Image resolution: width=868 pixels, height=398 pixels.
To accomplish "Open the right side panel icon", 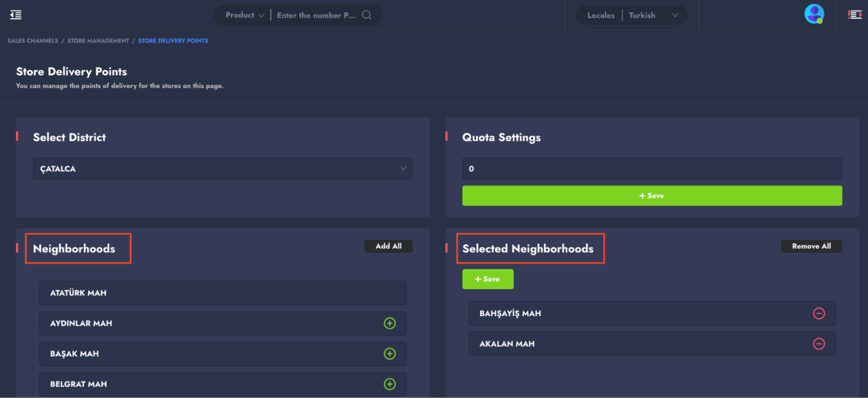I will pyautogui.click(x=855, y=15).
